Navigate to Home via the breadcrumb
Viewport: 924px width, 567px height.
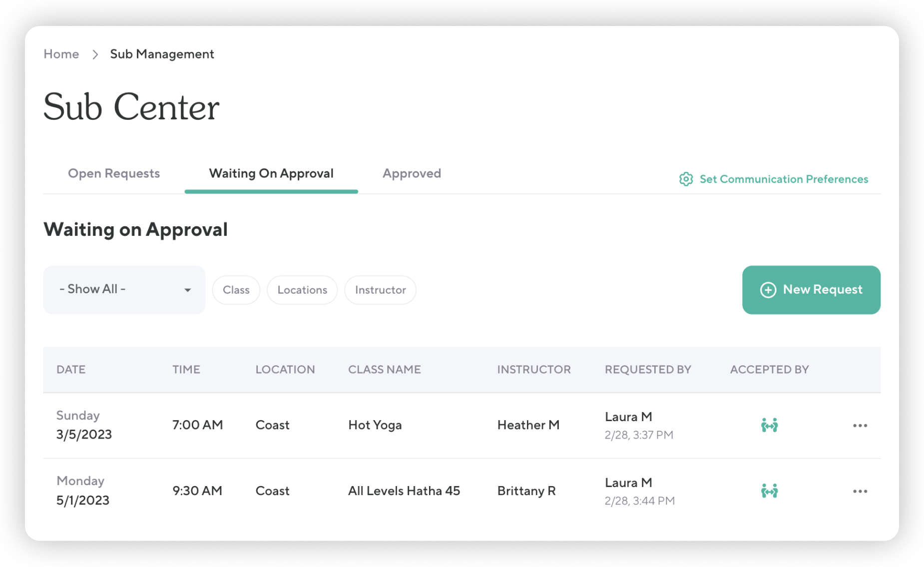coord(61,54)
